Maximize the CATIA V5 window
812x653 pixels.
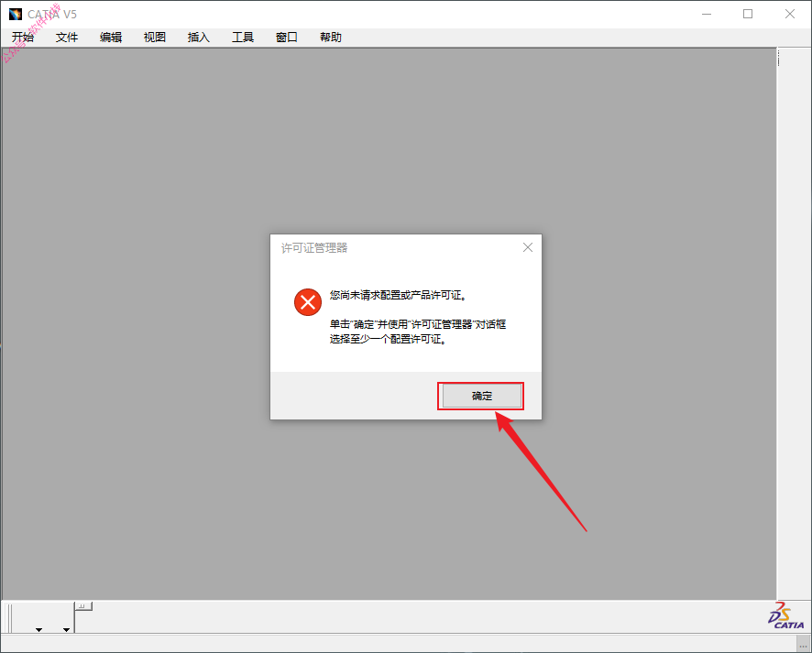tap(748, 14)
